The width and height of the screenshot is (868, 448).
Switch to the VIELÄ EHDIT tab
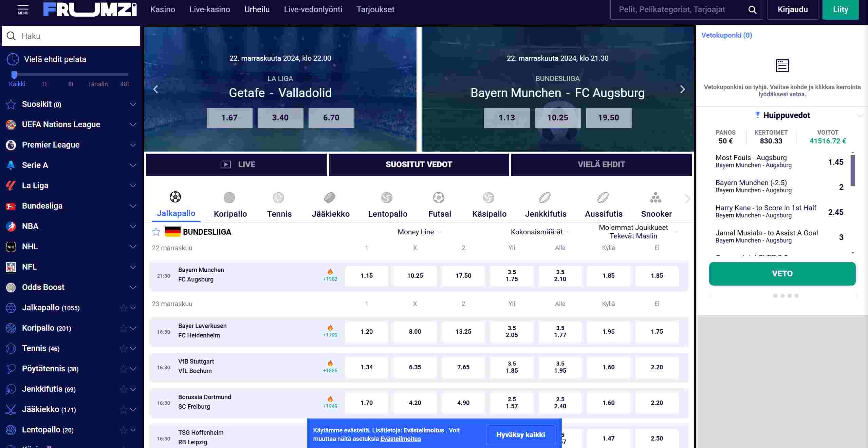[601, 164]
